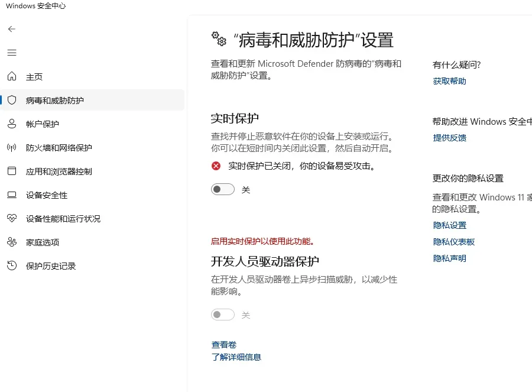Click the protection history clock icon
The image size is (532, 392).
click(x=12, y=266)
